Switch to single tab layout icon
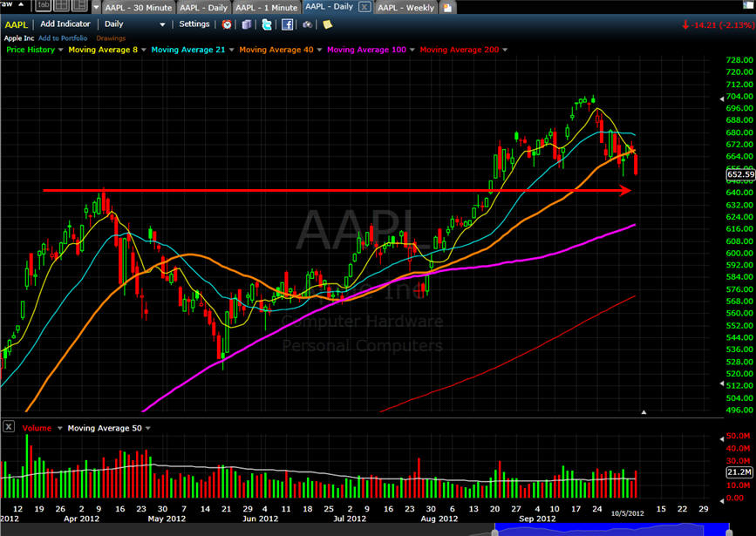 click(43, 6)
